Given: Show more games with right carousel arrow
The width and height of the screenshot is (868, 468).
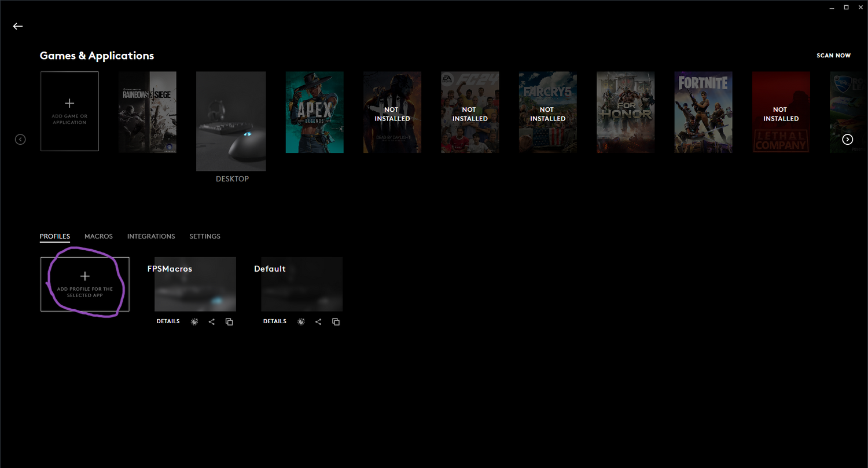Looking at the screenshot, I should (x=847, y=139).
